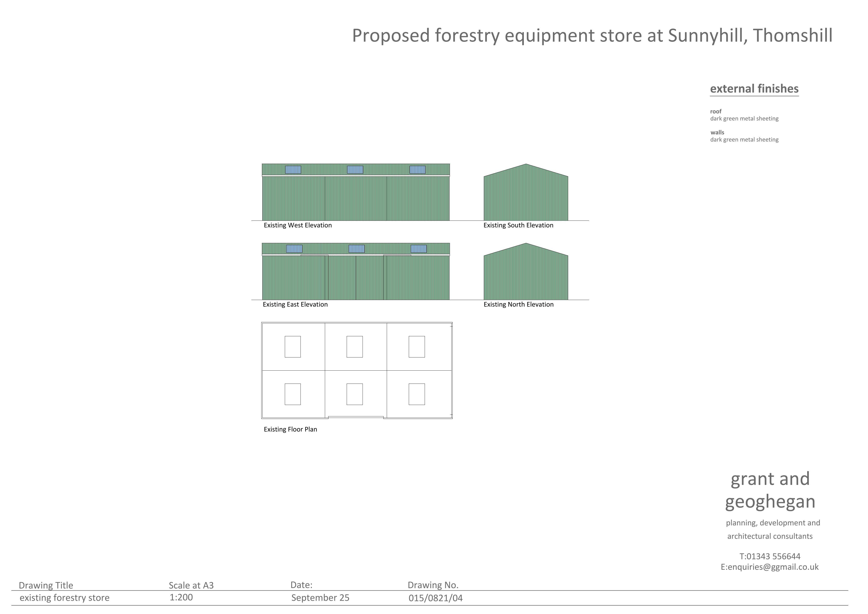Click the email E:enquiries@ggmail.co.uk

pyautogui.click(x=769, y=567)
